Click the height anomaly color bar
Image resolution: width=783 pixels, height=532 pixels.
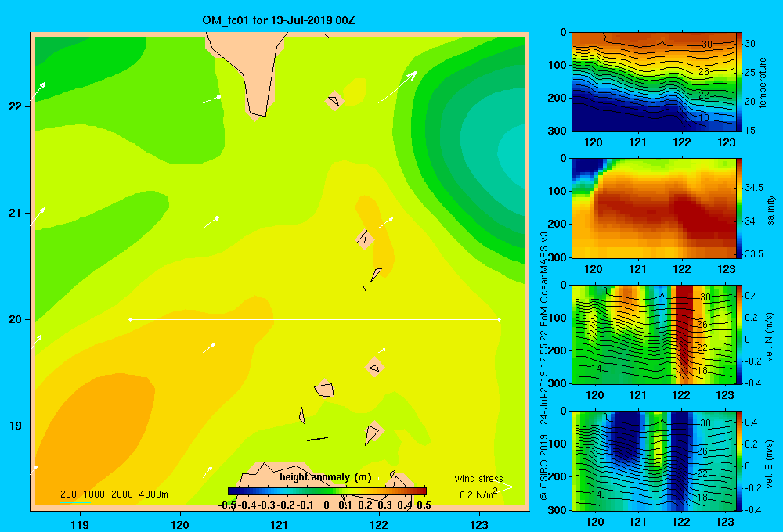(x=327, y=491)
